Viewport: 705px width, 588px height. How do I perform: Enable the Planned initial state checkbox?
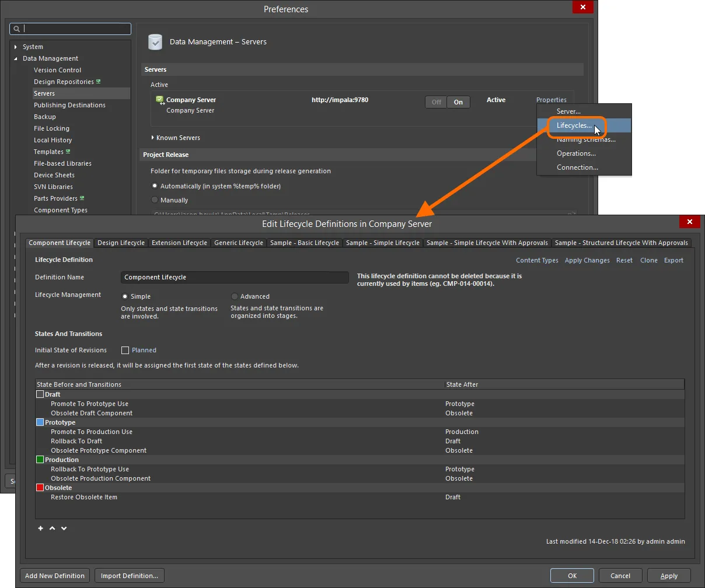(x=125, y=351)
